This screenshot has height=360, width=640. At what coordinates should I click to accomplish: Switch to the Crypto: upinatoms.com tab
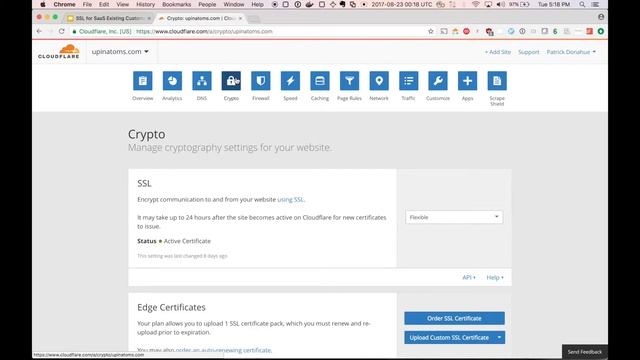coord(200,18)
